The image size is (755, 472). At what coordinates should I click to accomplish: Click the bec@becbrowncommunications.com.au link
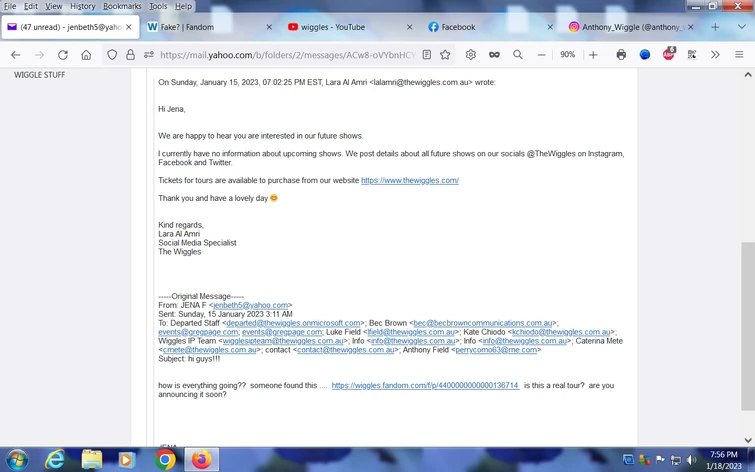pyautogui.click(x=483, y=323)
